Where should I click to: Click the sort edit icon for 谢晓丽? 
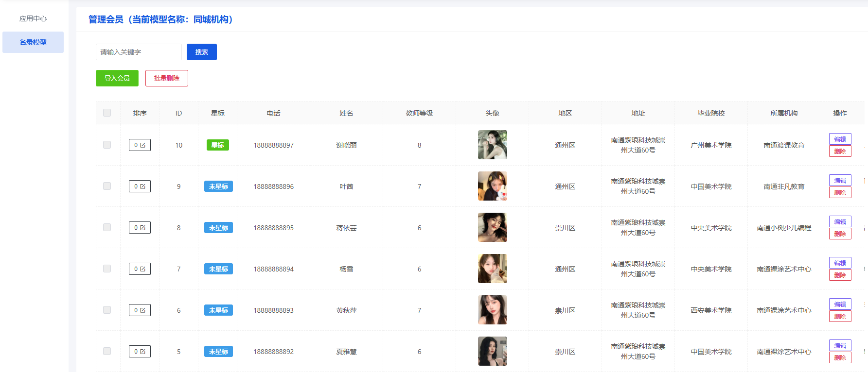pyautogui.click(x=143, y=145)
